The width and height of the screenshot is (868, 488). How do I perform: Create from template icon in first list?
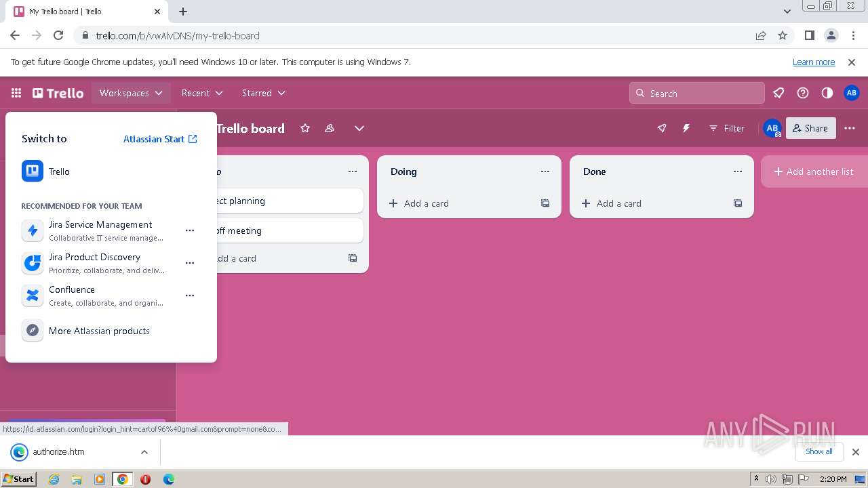(353, 258)
